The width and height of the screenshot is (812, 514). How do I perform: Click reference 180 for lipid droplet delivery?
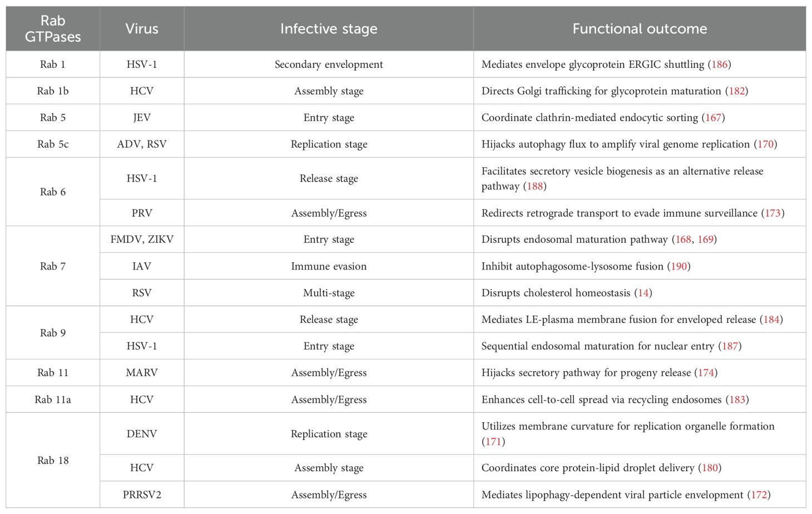(x=710, y=468)
